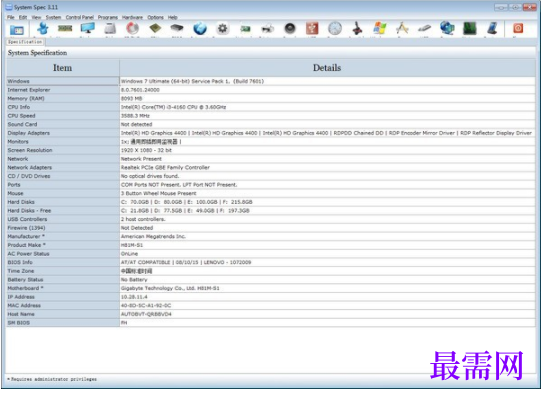Click the IP Address row label

63,297
